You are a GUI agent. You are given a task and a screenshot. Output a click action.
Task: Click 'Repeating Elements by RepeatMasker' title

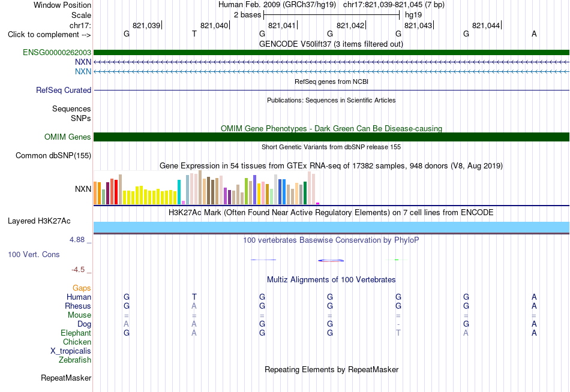[x=331, y=369]
